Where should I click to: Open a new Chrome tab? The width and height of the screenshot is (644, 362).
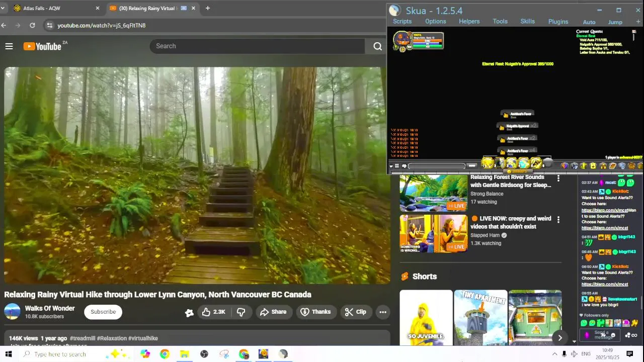pos(207,8)
